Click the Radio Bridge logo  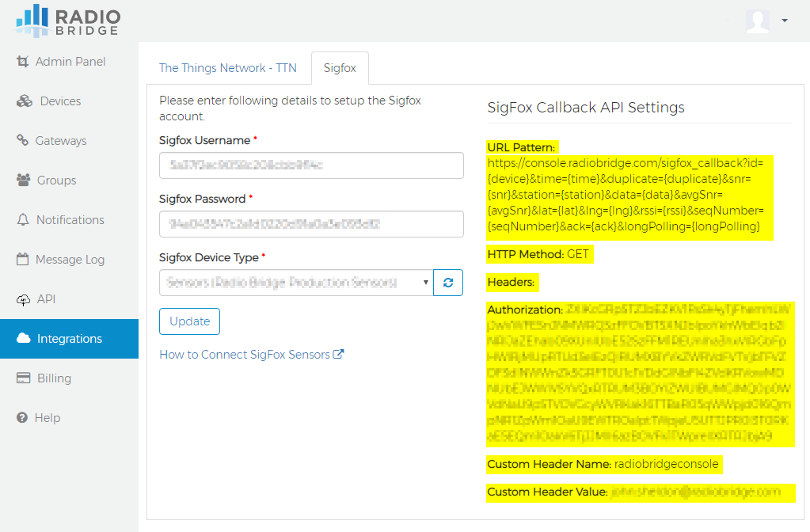coord(67,21)
